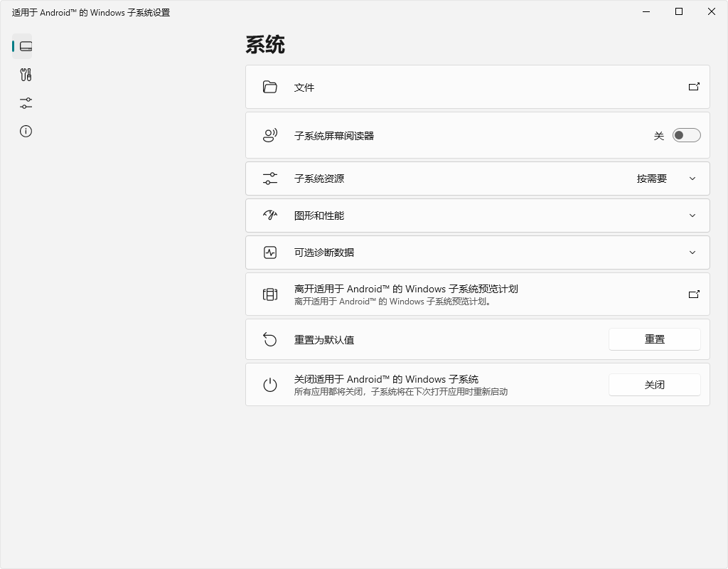
Task: Expand the 图形和性能 section chevron
Action: [x=692, y=216]
